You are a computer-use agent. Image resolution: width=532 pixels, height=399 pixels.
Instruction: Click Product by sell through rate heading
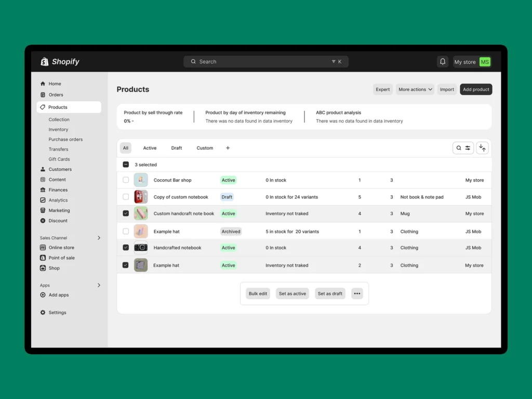tap(153, 112)
